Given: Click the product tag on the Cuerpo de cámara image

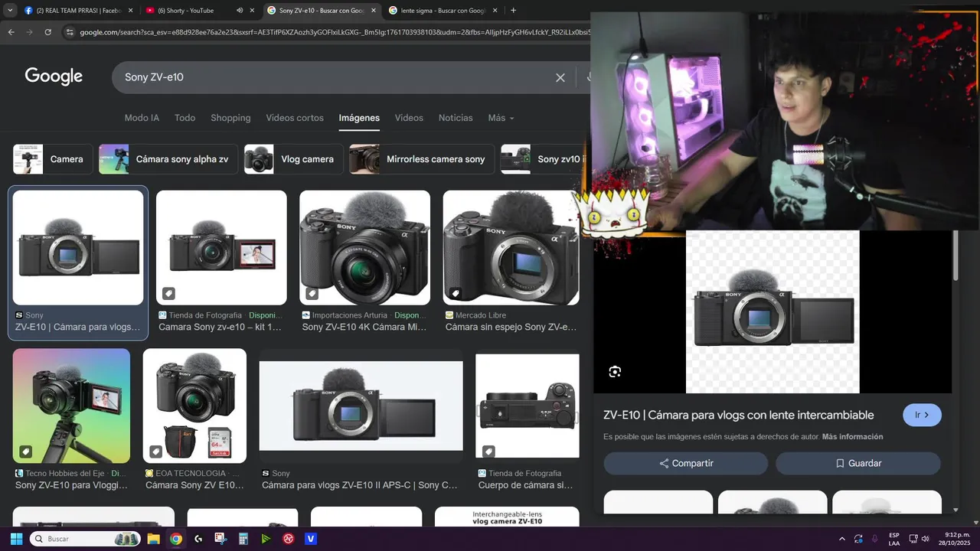Looking at the screenshot, I should 488,452.
